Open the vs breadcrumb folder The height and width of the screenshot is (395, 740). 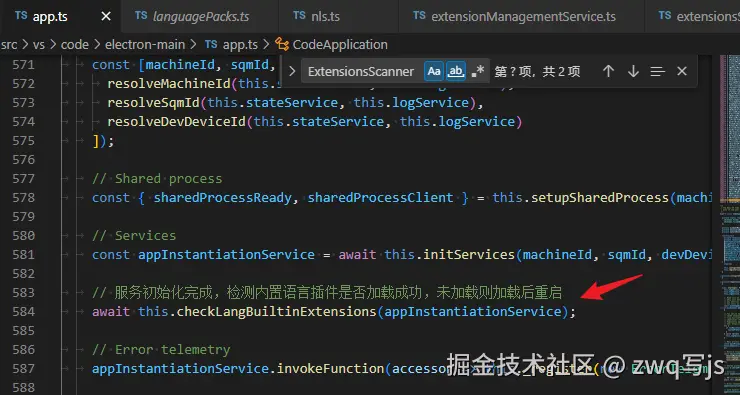click(39, 45)
